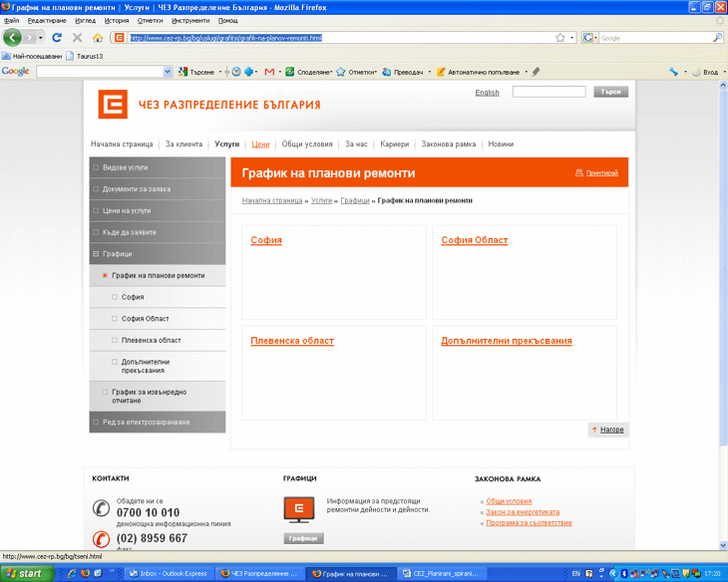The image size is (728, 582).
Task: Open the Търсене dropdown arrow
Action: 220,72
